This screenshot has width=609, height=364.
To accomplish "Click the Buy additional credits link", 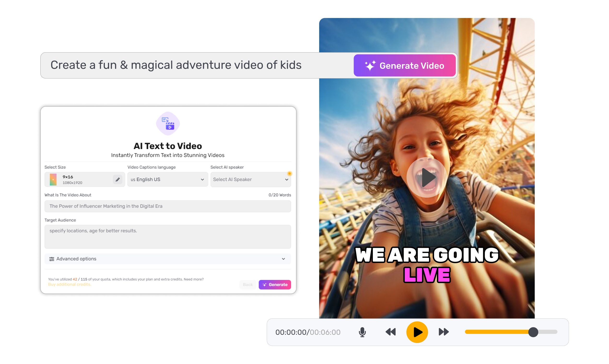I will coord(70,284).
